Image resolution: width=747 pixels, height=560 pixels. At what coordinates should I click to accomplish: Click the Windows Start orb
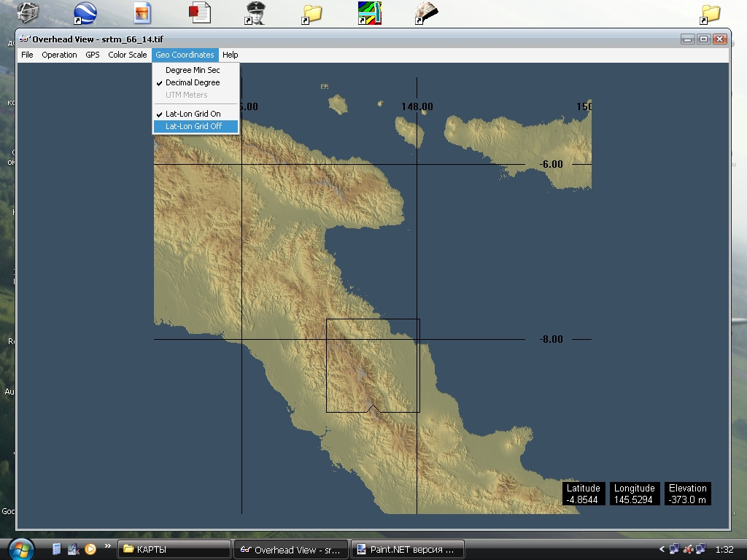pyautogui.click(x=20, y=548)
